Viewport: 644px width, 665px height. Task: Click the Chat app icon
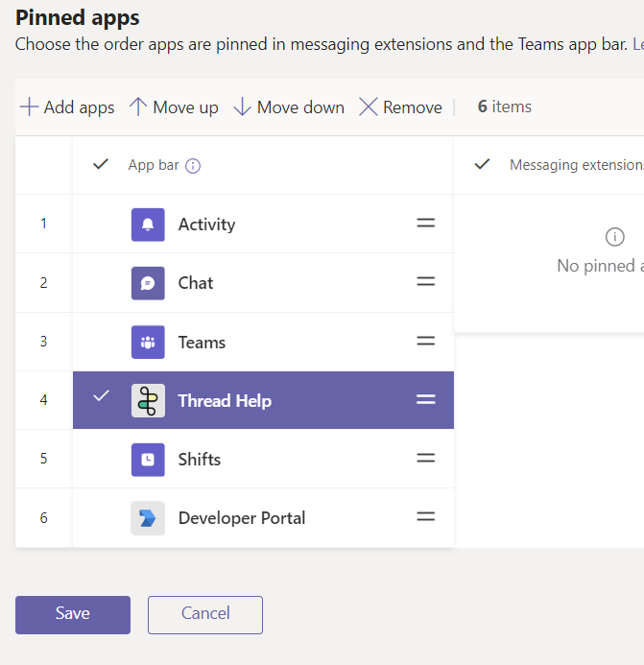(x=148, y=283)
